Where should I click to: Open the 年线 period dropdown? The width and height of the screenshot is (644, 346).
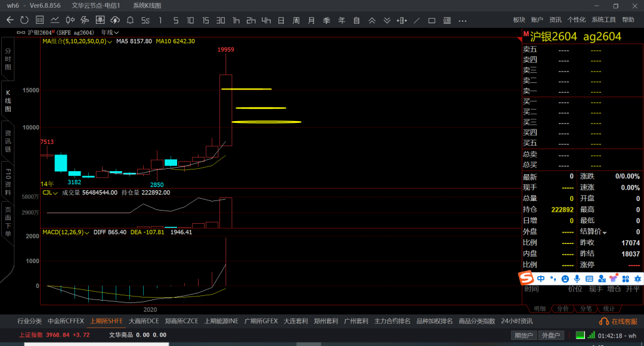coord(110,32)
